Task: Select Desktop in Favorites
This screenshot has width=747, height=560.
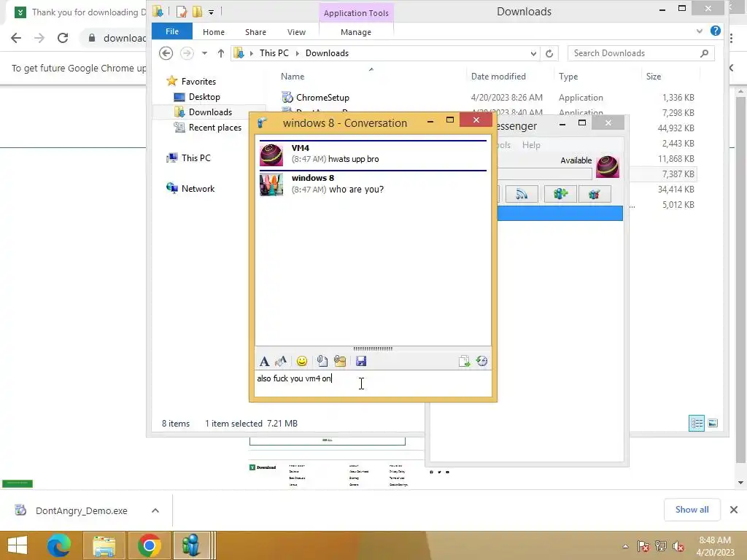Action: point(204,97)
